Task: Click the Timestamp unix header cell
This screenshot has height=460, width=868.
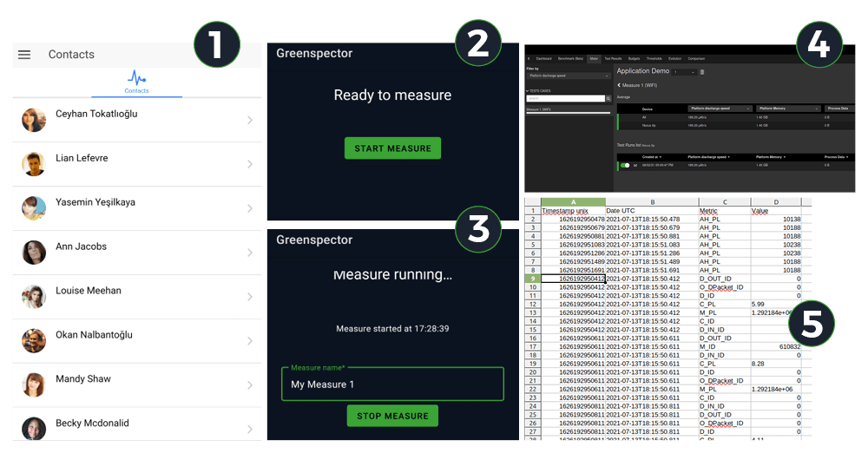Action: 573,210
